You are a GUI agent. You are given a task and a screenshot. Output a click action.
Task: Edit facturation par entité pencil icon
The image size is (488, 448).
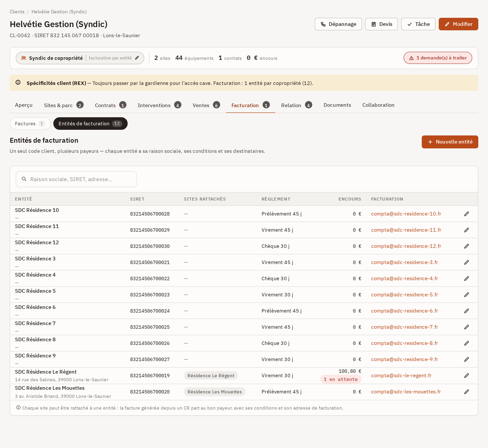[137, 58]
